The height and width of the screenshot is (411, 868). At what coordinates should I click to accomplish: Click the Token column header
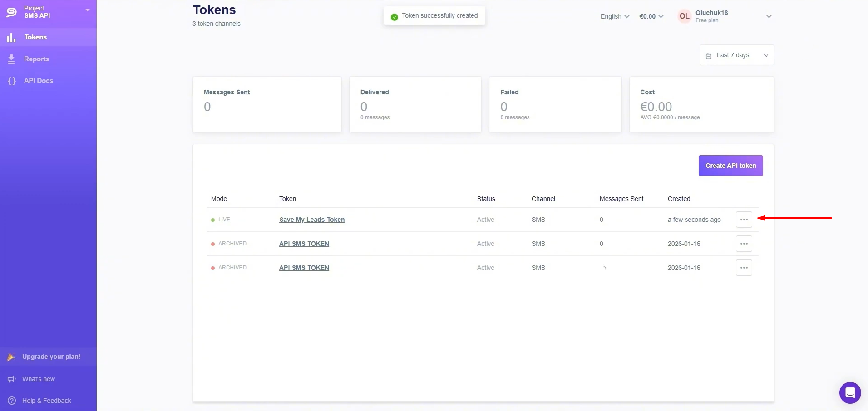pos(287,199)
